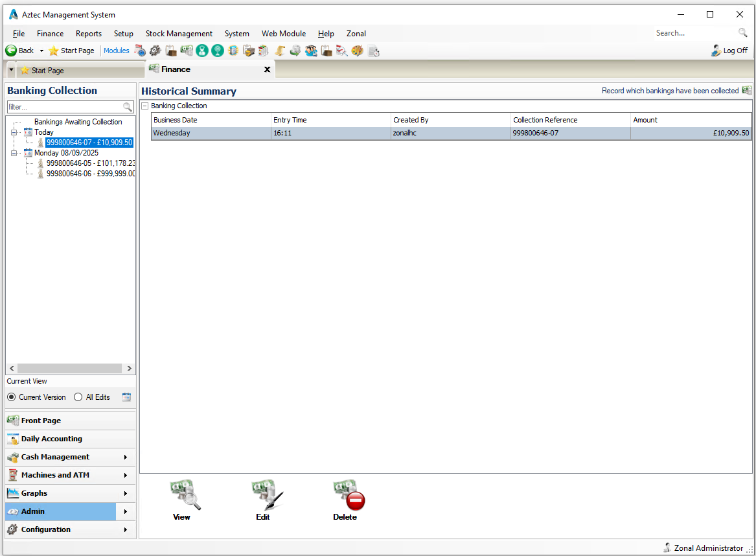Click the View banking collection icon

[x=184, y=497]
